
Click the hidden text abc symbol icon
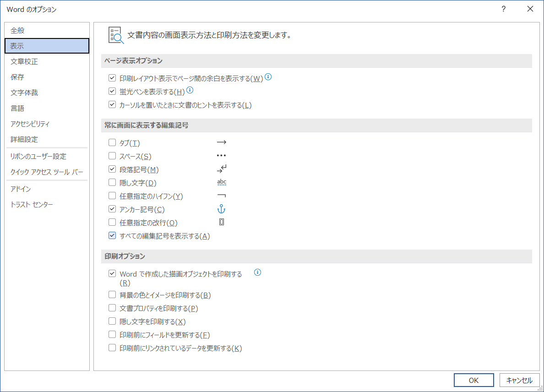(222, 182)
